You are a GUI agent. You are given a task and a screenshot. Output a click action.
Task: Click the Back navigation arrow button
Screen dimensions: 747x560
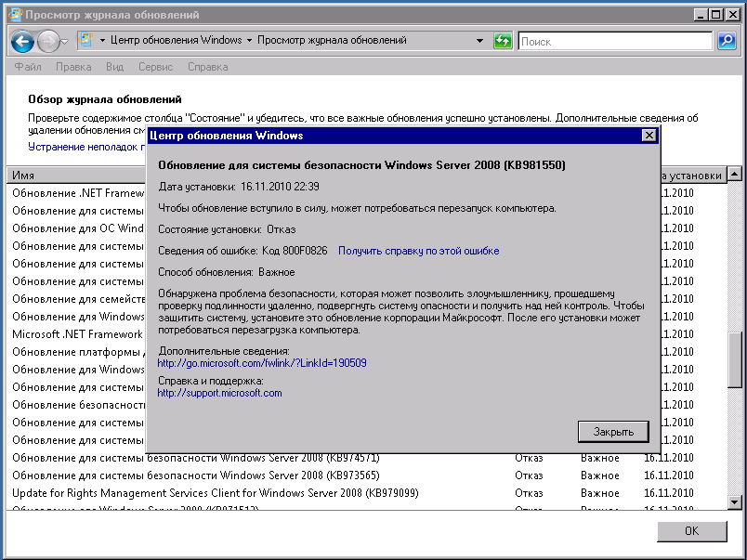point(23,41)
